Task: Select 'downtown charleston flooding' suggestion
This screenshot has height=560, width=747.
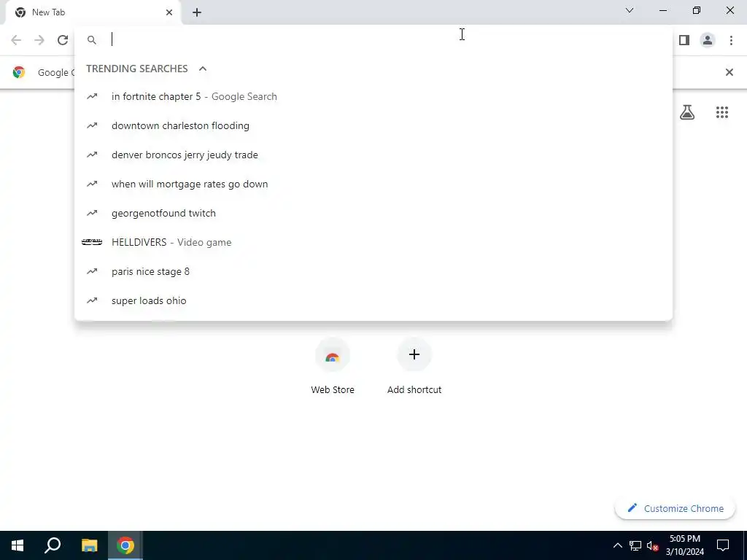Action: (x=373, y=125)
